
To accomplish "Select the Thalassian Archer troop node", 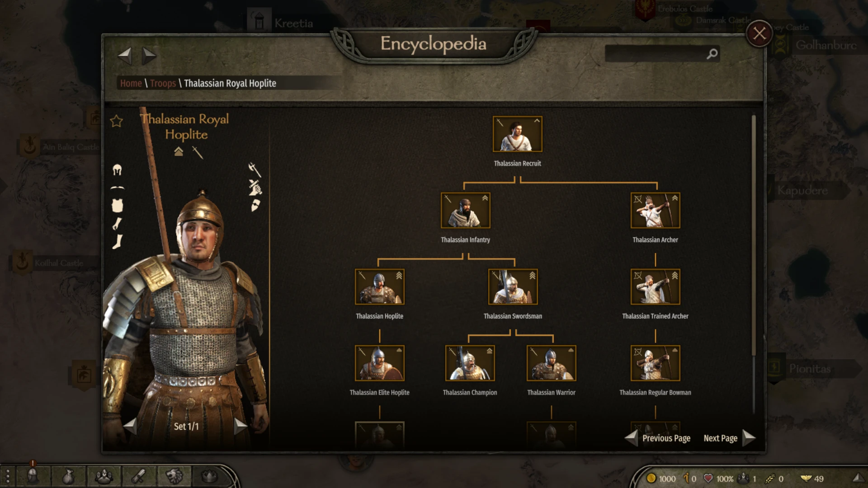I will point(656,210).
